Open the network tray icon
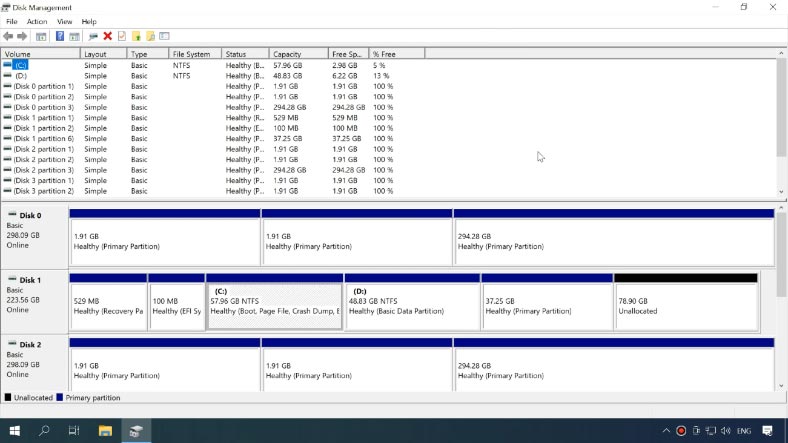Image resolution: width=788 pixels, height=443 pixels. [x=711, y=431]
